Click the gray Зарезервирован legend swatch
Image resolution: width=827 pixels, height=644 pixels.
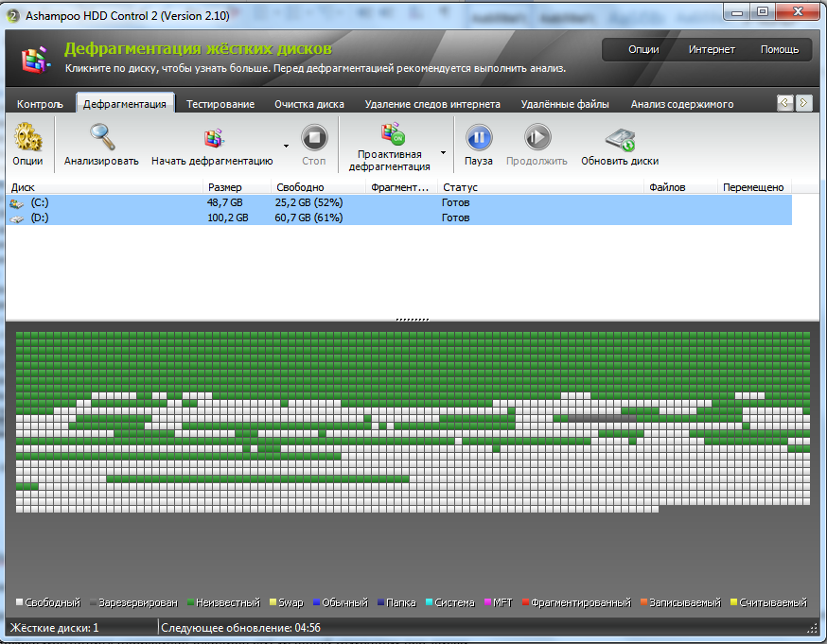94,601
